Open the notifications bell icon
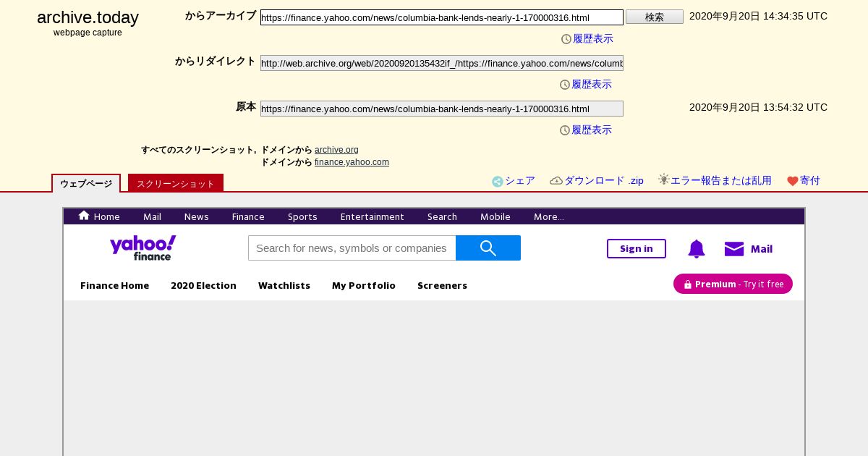Image resolution: width=868 pixels, height=456 pixels. click(x=696, y=249)
